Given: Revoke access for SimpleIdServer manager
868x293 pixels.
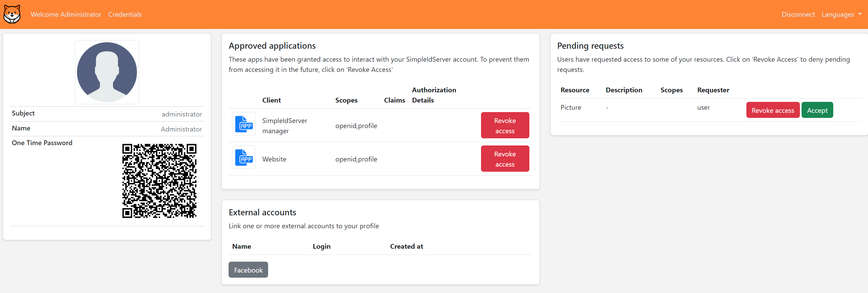Looking at the screenshot, I should [x=505, y=125].
